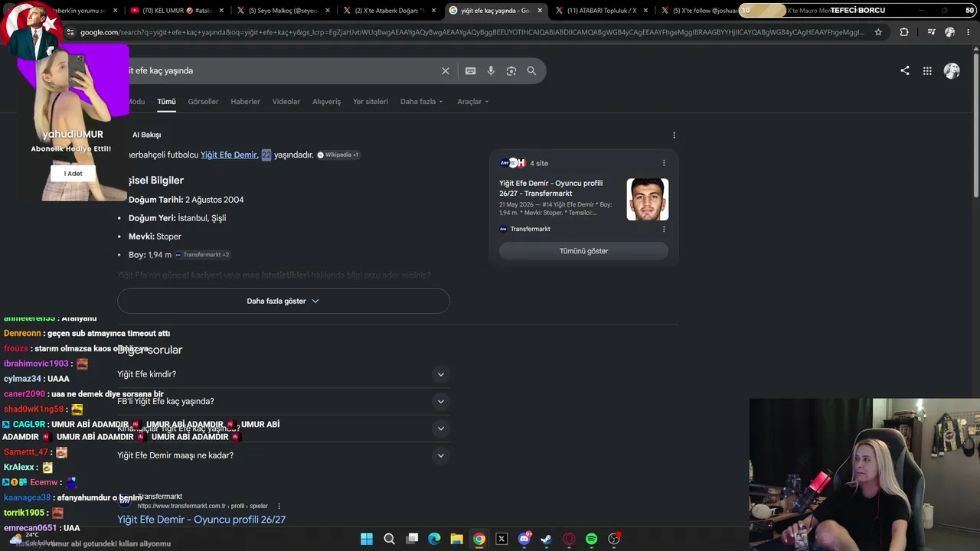Click the "Doğum Yeri: İstanbul, Şişli" line

click(x=177, y=218)
